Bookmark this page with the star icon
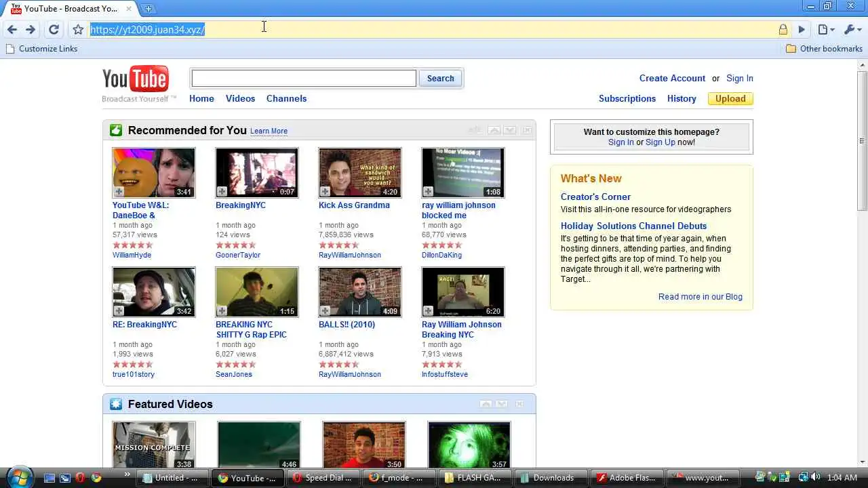The width and height of the screenshot is (868, 488). (x=78, y=29)
